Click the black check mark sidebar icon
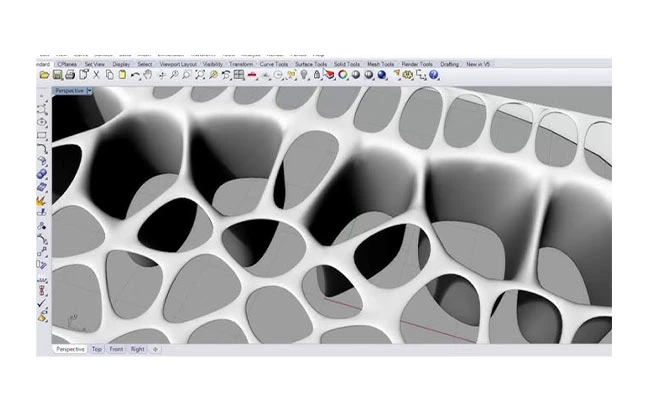650x409 pixels. [41, 304]
